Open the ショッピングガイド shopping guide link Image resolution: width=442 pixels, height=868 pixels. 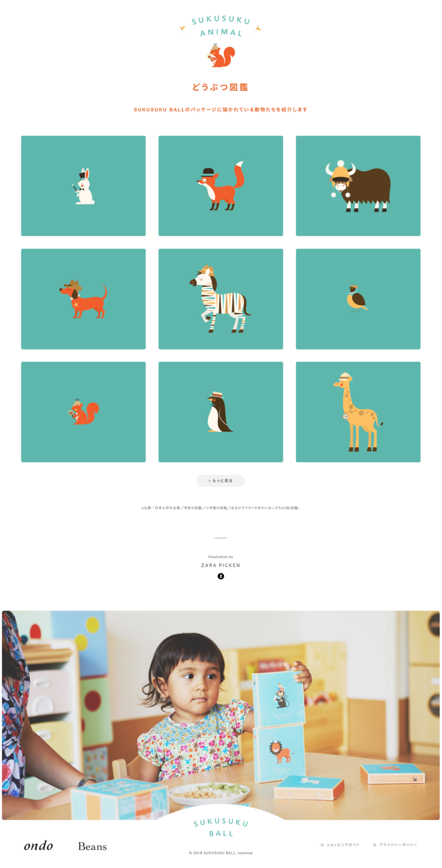340,845
